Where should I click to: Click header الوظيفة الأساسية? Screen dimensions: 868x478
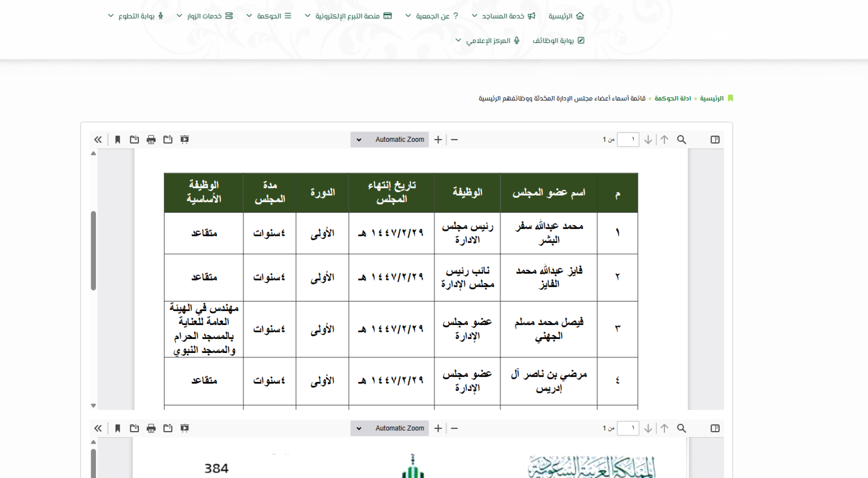coord(204,192)
